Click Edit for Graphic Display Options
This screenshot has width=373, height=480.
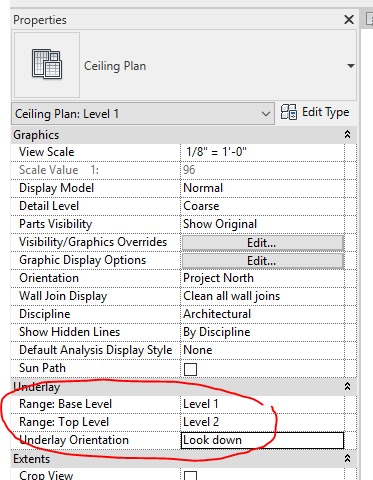(262, 261)
